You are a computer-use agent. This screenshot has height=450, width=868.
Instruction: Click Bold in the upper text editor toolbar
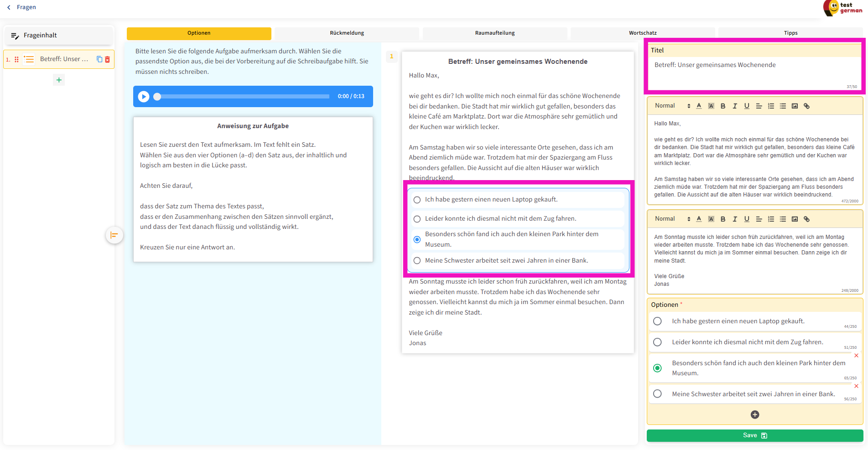coord(723,106)
